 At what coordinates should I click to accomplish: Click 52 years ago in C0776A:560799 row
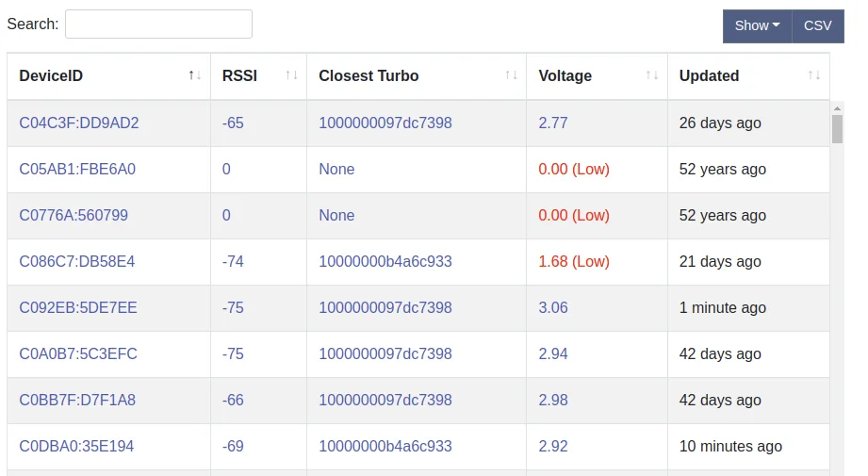pos(723,215)
